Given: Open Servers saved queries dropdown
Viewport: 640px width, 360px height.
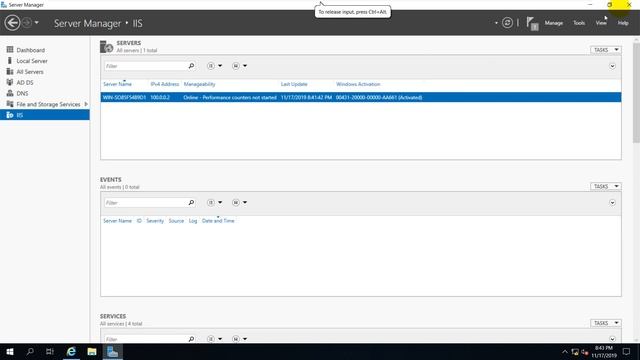Looking at the screenshot, I should tap(239, 66).
